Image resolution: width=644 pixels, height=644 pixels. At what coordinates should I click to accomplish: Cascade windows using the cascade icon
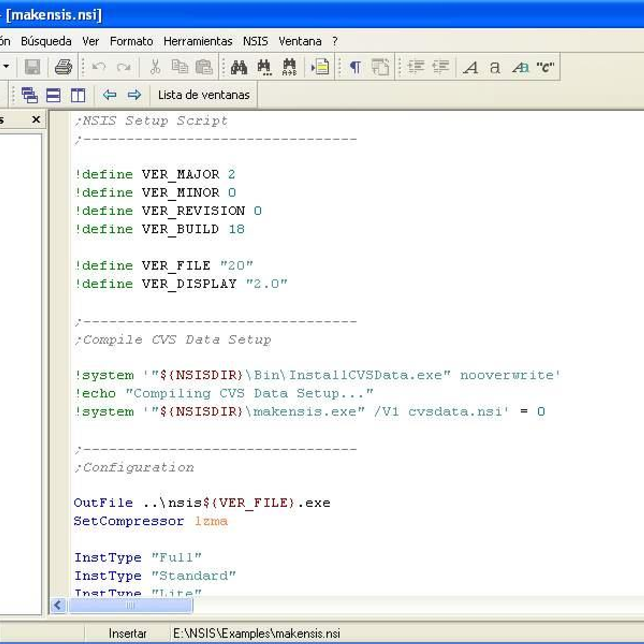pos(30,95)
